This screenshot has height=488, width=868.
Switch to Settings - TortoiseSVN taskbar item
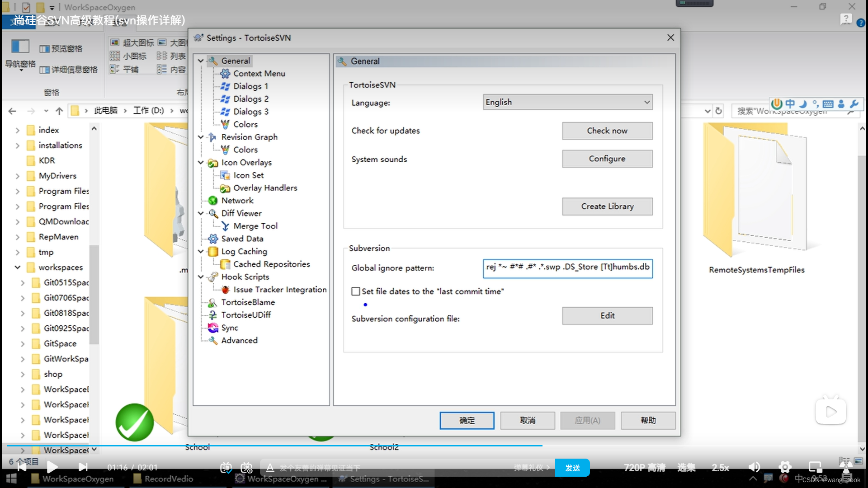pyautogui.click(x=384, y=479)
